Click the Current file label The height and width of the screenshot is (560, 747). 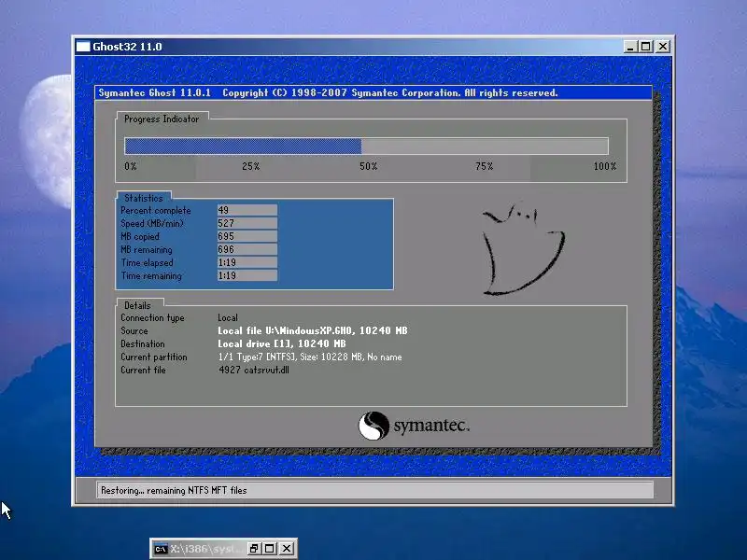pos(143,370)
